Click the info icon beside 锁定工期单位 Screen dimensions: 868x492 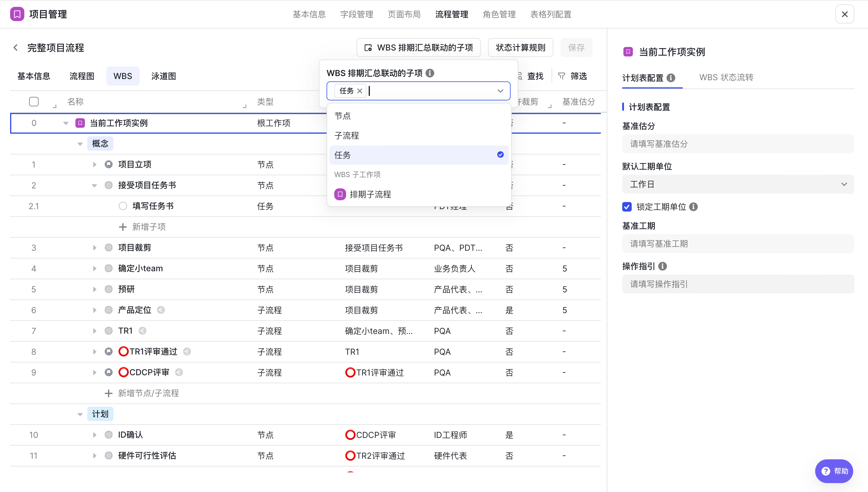click(x=693, y=207)
